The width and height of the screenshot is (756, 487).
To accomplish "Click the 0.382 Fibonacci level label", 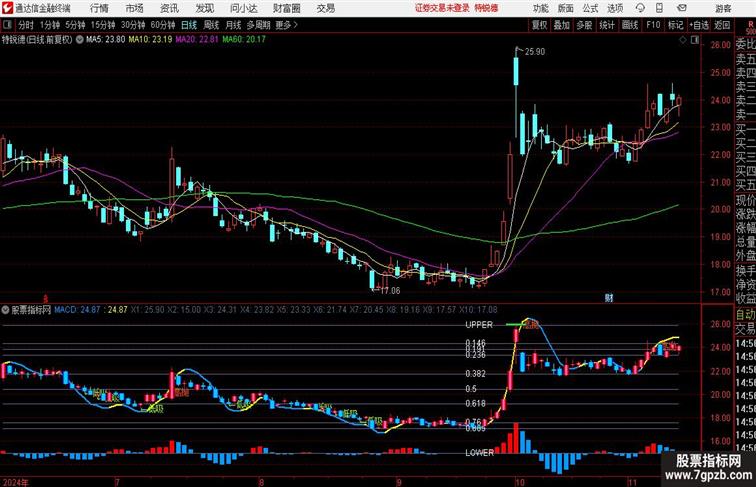I will (x=475, y=374).
